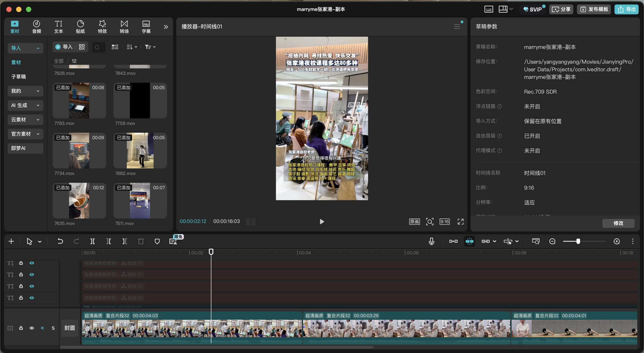
Task: Click the timeline zoom slider handle
Action: coord(578,241)
